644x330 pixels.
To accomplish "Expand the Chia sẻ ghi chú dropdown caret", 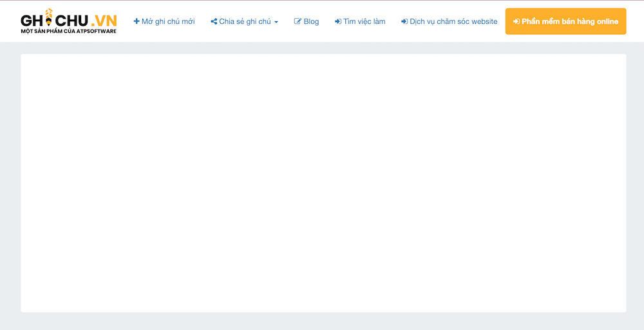I will click(x=276, y=22).
